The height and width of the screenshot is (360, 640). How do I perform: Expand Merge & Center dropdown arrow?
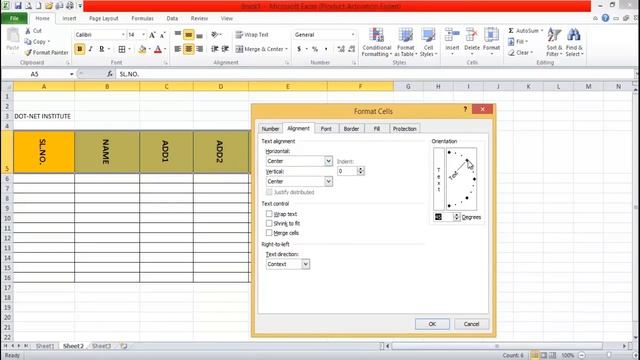(x=287, y=49)
